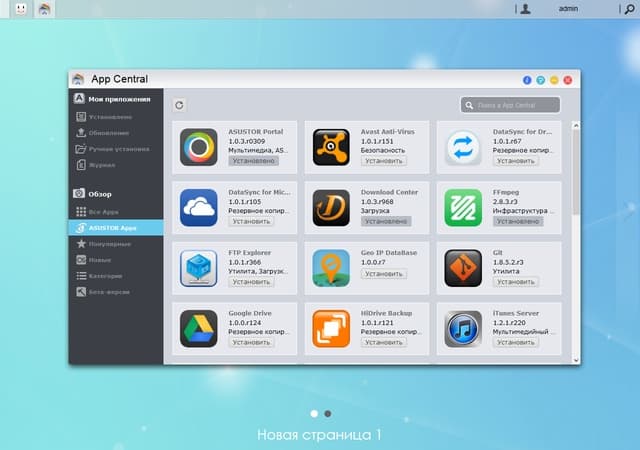Click Установить under Git
The width and height of the screenshot is (640, 450).
(516, 282)
